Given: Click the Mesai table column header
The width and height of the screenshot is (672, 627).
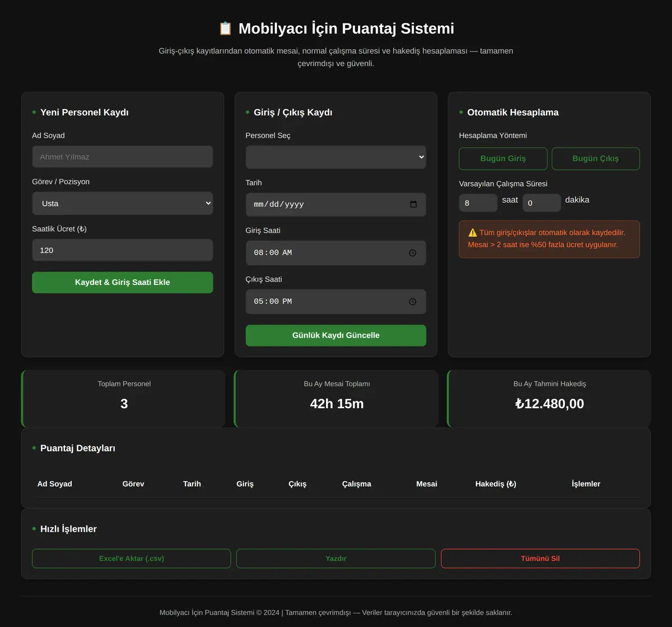Looking at the screenshot, I should coord(427,484).
